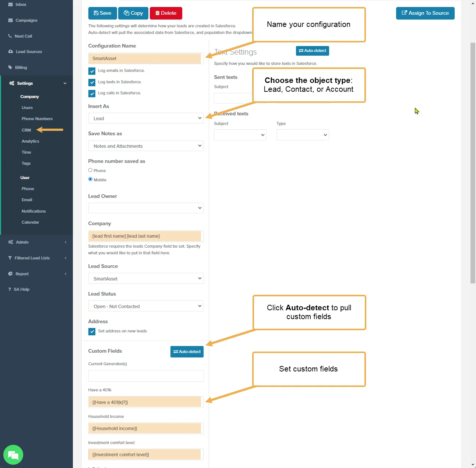
Task: Uncheck Log texts in Salesforce checkbox
Action: pos(92,83)
